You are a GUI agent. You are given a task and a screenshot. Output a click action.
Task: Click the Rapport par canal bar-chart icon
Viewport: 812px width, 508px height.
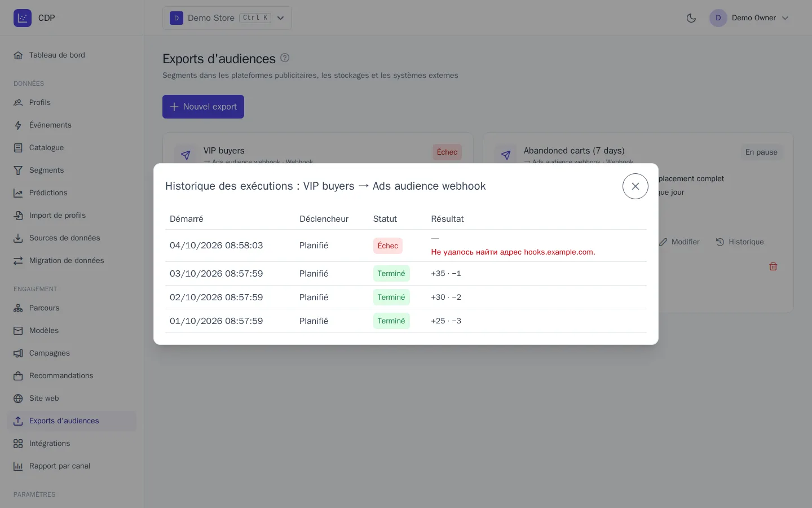click(x=18, y=466)
